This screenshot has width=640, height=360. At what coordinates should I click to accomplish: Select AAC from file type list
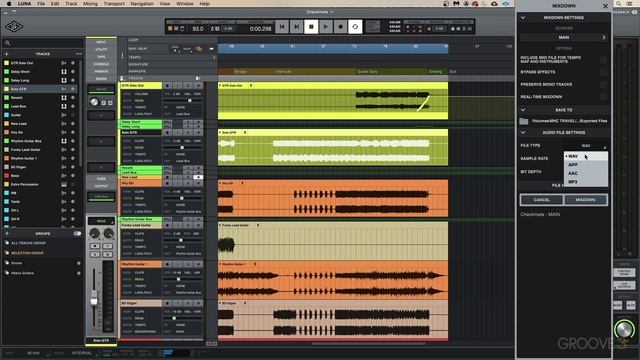click(x=586, y=173)
